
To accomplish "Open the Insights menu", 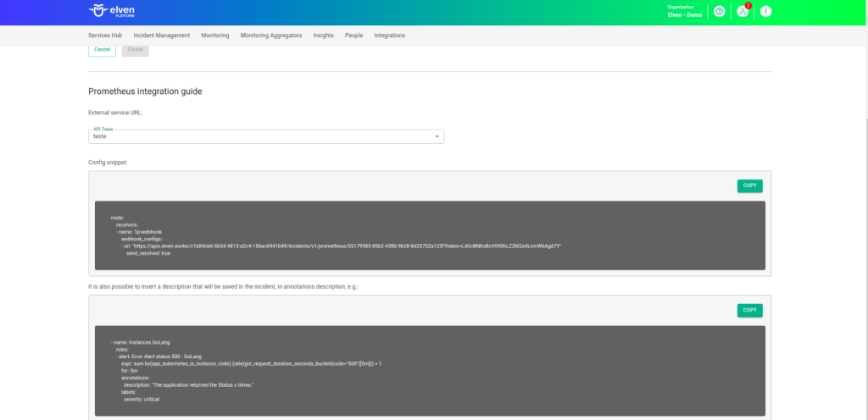I will 323,36.
